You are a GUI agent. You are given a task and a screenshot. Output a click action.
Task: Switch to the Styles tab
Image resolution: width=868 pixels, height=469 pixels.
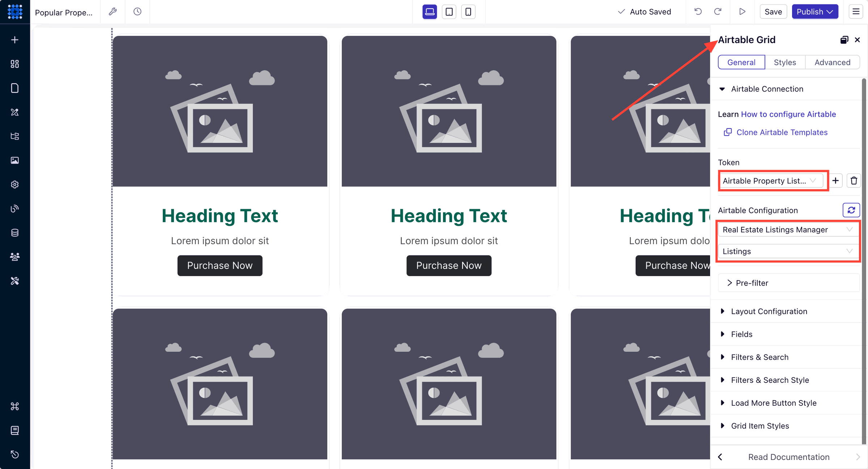click(x=784, y=62)
